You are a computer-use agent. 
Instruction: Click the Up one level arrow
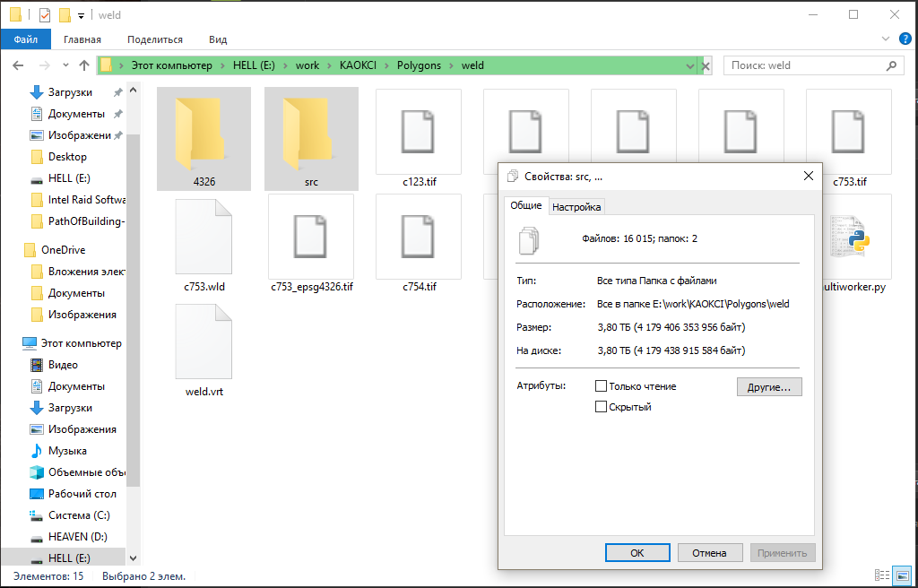[83, 65]
